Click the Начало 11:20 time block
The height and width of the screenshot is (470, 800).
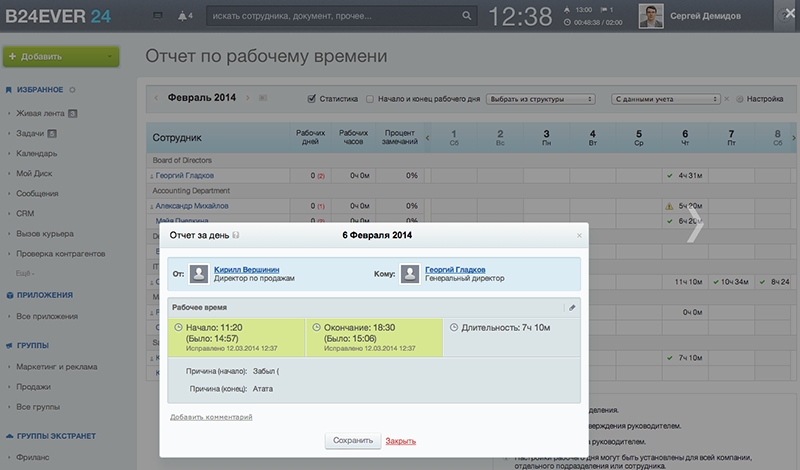click(x=237, y=337)
